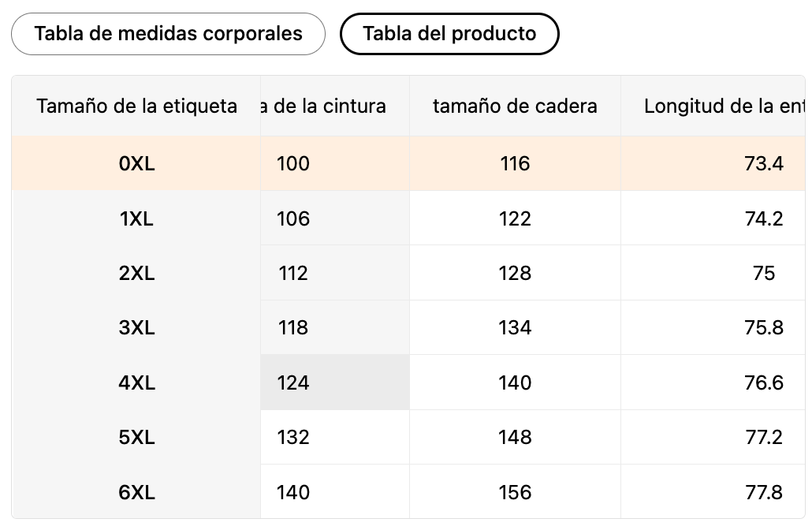Select the 2XL size row label

coord(136,274)
